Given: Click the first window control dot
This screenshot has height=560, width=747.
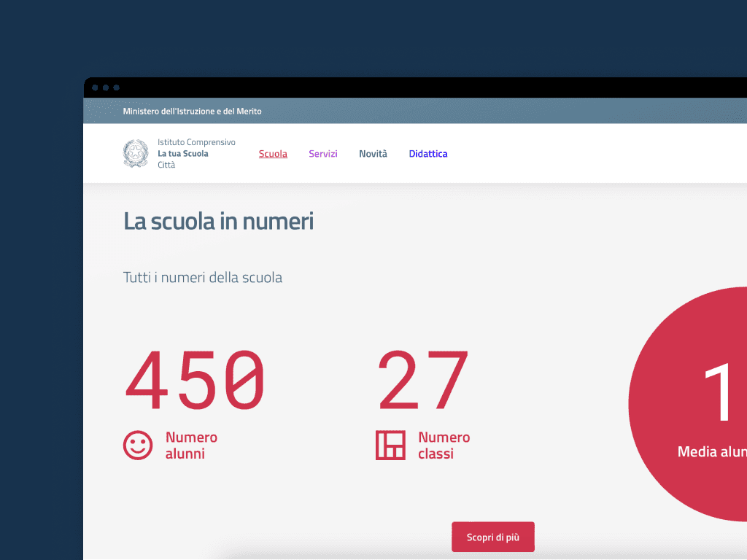Looking at the screenshot, I should pyautogui.click(x=95, y=87).
